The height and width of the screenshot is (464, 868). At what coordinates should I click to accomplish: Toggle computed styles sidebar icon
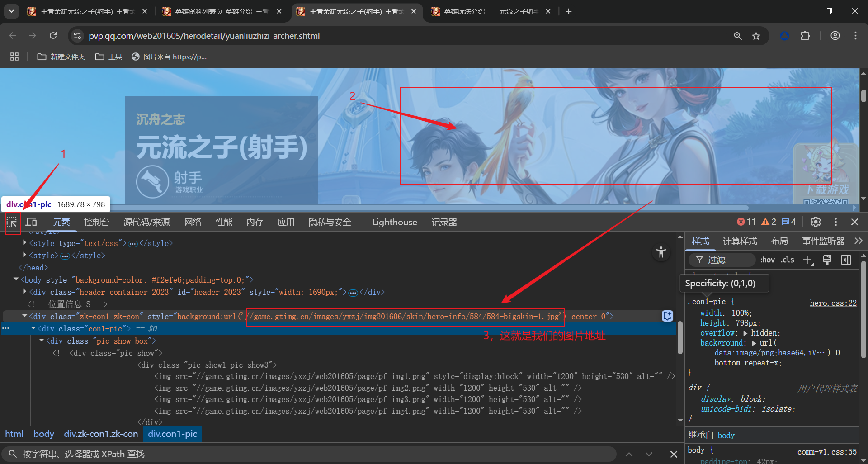pos(846,260)
